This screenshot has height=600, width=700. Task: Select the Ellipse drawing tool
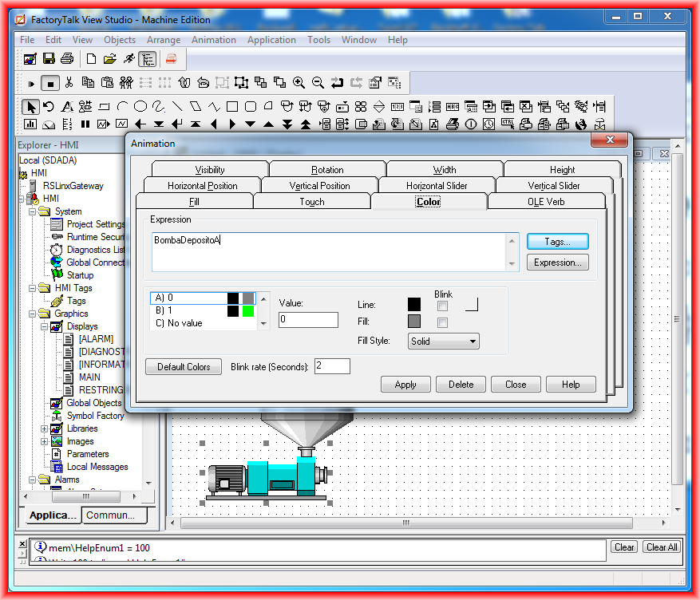pos(140,106)
